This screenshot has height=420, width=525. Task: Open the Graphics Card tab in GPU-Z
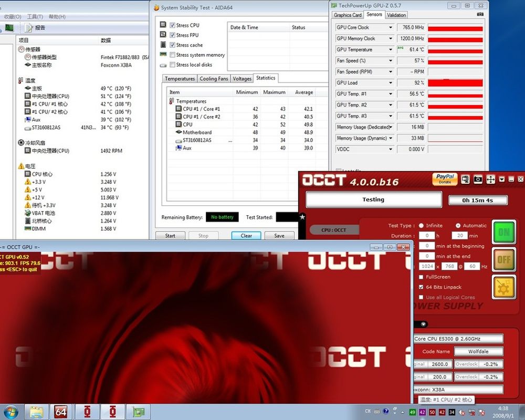[348, 15]
